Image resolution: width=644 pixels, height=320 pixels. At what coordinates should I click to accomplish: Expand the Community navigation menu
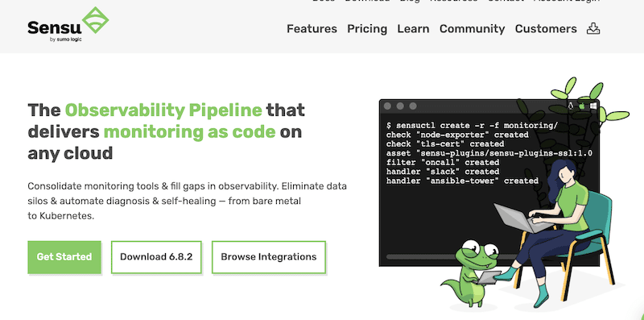[x=472, y=29]
